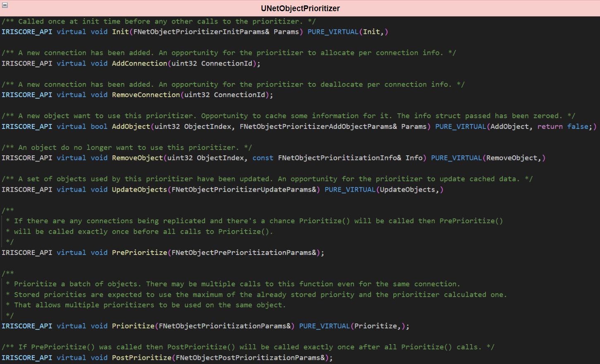Click the RemoveConnection function name

pos(146,95)
